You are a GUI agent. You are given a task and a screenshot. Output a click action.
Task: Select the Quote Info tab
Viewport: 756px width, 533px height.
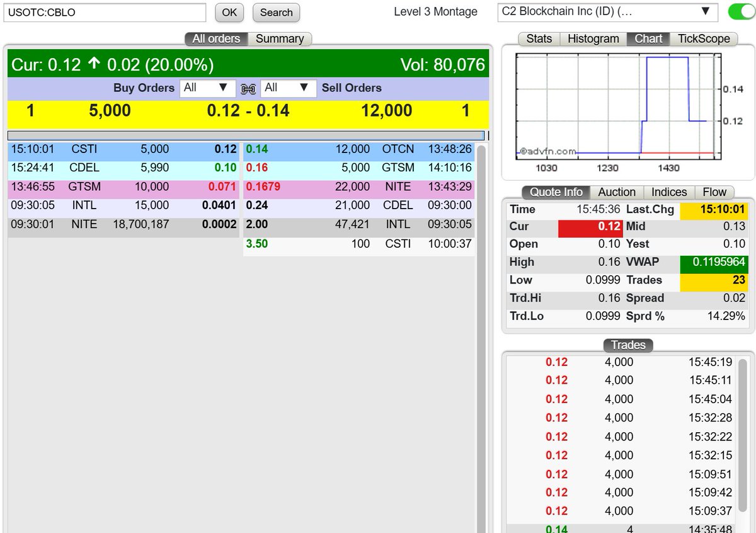pyautogui.click(x=555, y=192)
